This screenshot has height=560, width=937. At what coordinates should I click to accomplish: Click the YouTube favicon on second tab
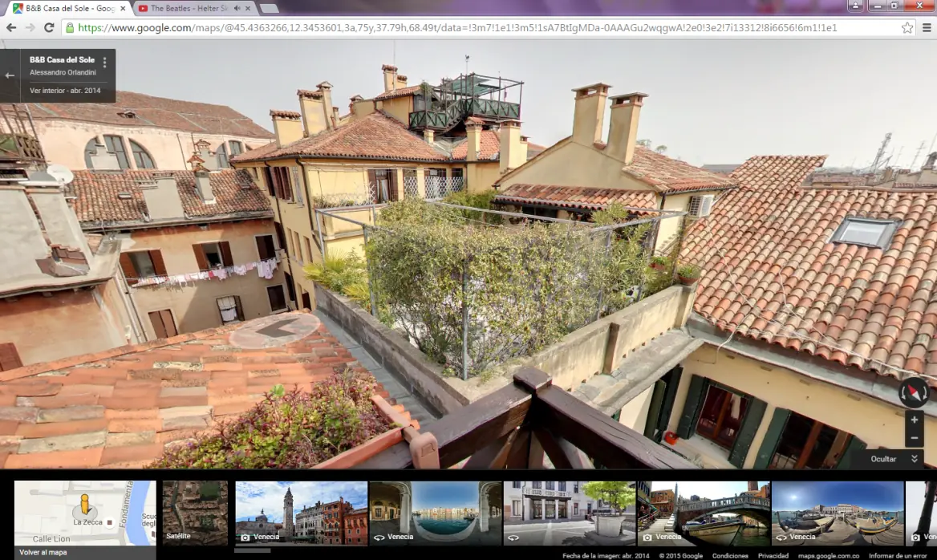[x=144, y=8]
